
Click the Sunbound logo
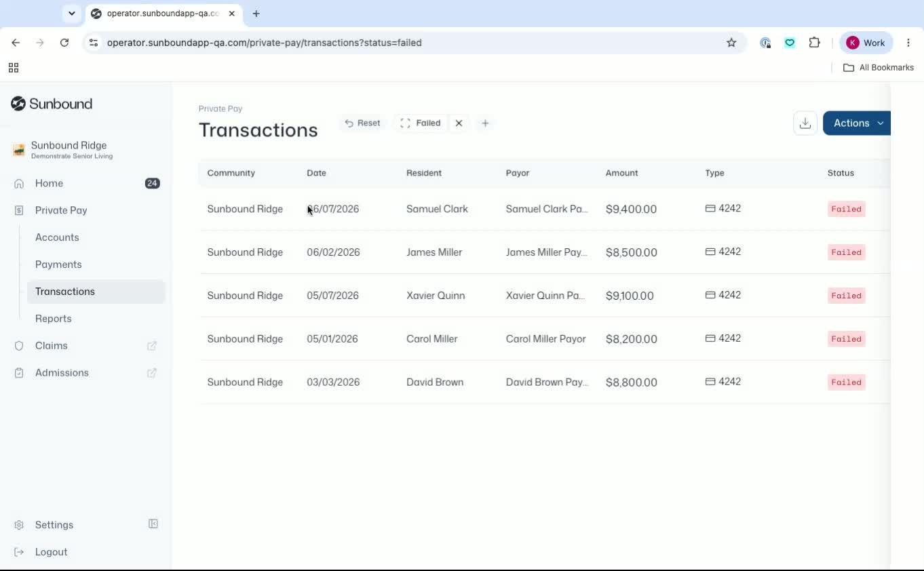[x=52, y=104]
